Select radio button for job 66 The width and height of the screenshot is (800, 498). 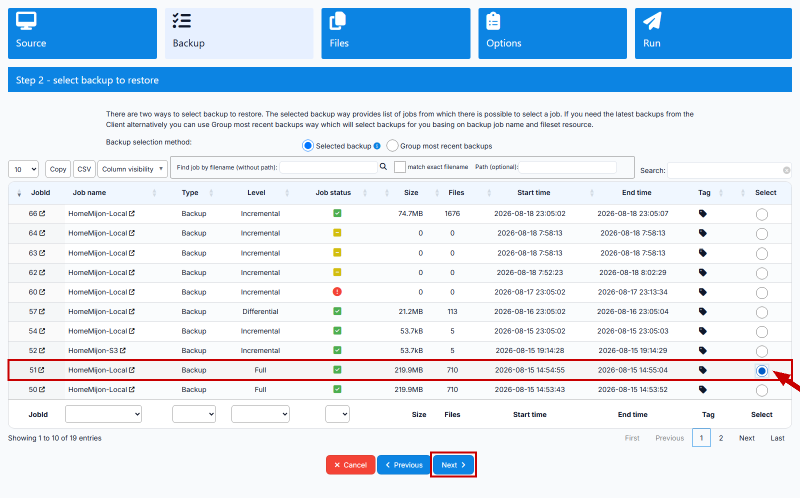(762, 214)
